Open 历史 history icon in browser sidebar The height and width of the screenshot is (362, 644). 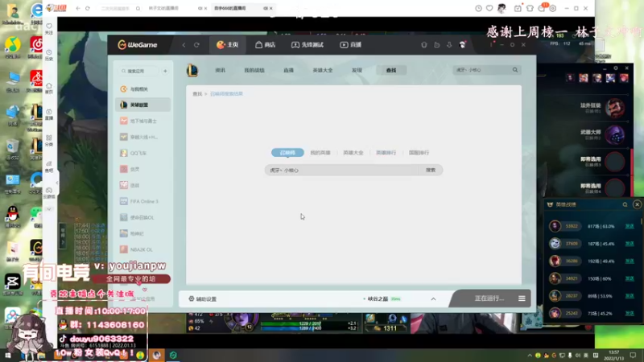tap(49, 55)
